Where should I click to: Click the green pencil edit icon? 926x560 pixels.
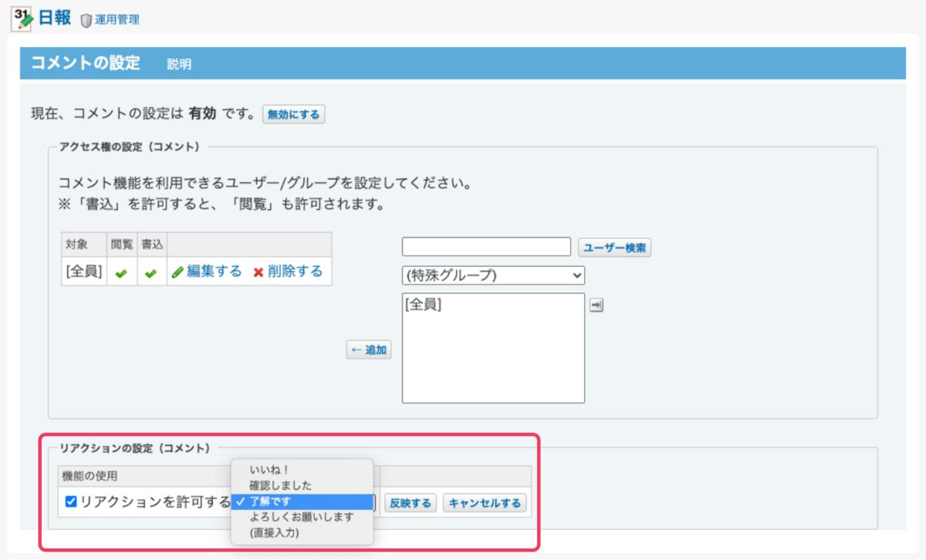point(177,272)
